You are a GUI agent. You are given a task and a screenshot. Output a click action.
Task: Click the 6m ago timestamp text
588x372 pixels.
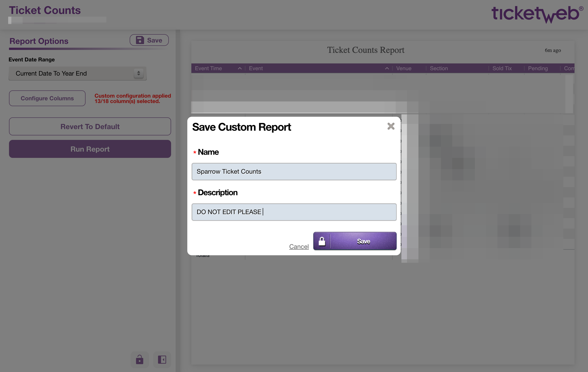[x=553, y=50]
